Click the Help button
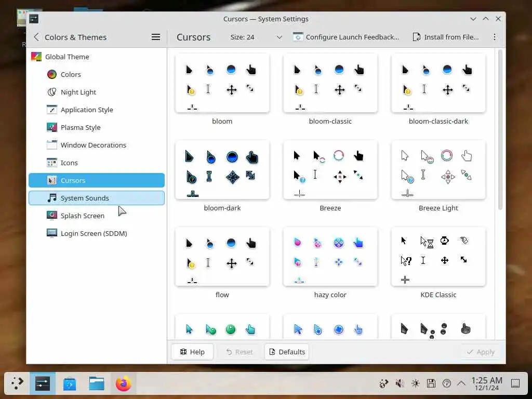Screen dimensions: 532x399 coord(192,352)
